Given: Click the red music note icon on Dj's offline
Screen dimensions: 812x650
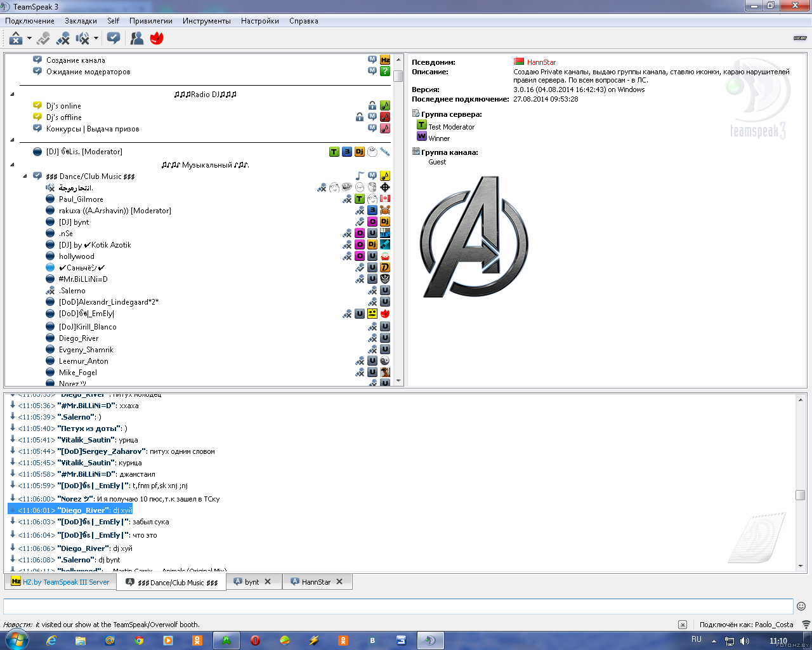Looking at the screenshot, I should (x=385, y=117).
